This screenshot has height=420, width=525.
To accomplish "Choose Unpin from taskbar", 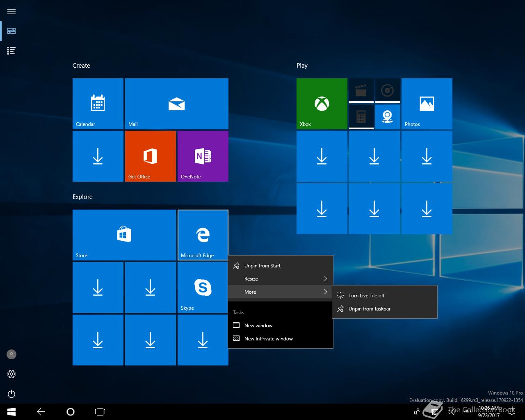I will 385,308.
